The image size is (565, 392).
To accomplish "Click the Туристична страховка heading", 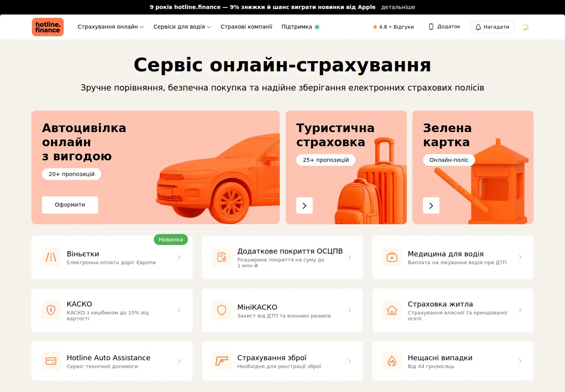I will pos(335,135).
